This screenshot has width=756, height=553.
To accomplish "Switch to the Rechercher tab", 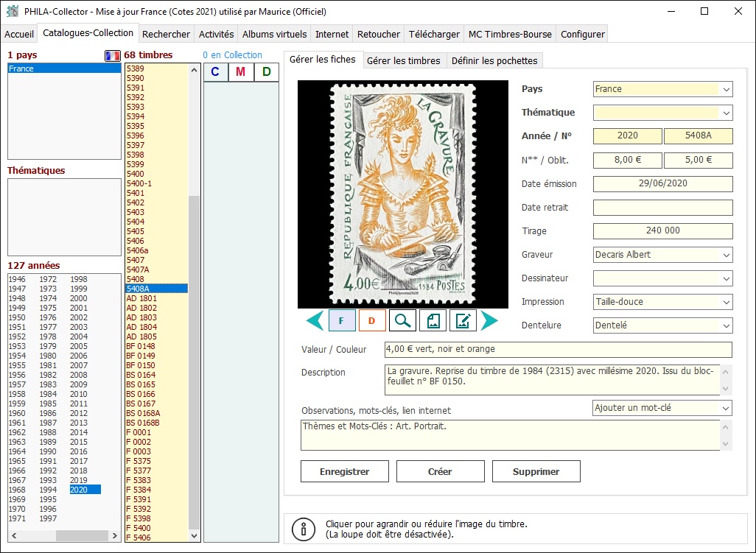I will (x=166, y=34).
